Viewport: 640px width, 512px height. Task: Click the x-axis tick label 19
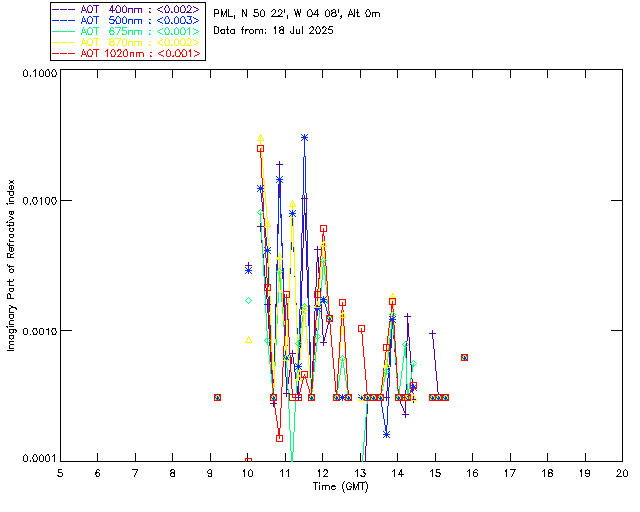[585, 473]
